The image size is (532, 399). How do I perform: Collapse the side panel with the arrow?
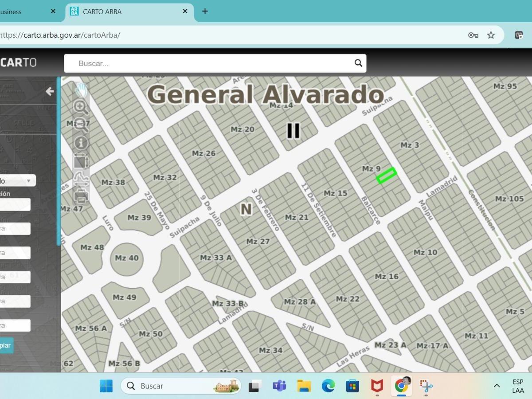click(x=50, y=91)
